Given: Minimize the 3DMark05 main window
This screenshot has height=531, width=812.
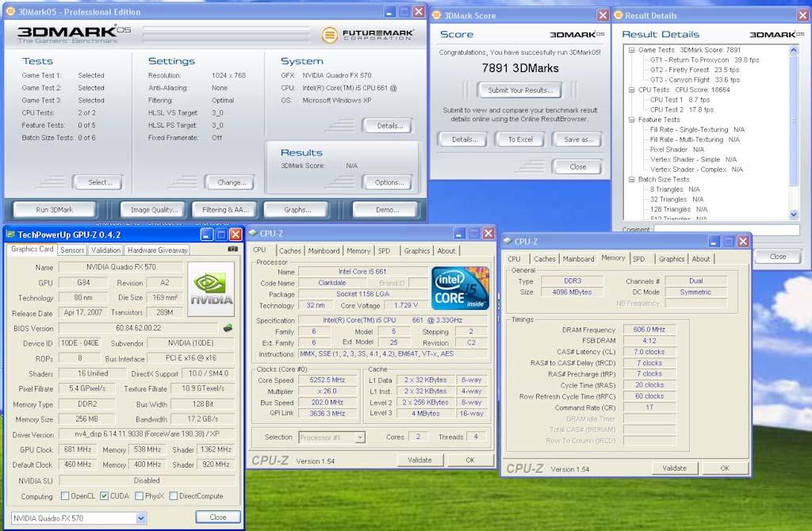Looking at the screenshot, I should (390, 11).
